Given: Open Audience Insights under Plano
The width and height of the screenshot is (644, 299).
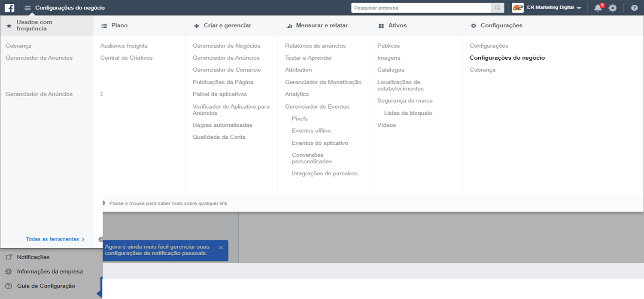Looking at the screenshot, I should (x=124, y=46).
